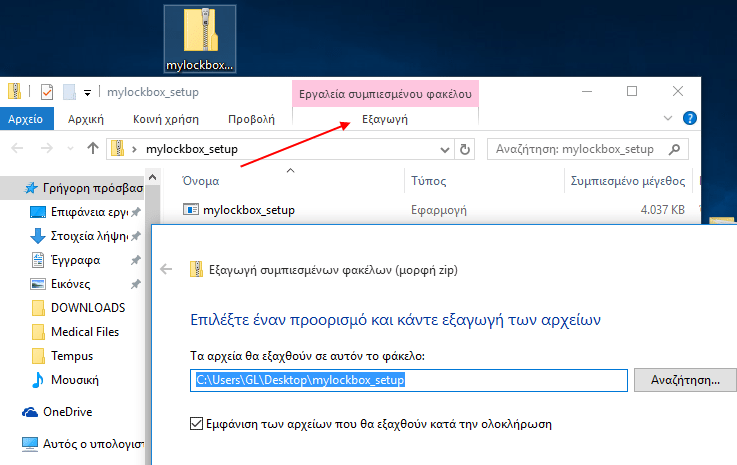Open Help with the blue question icon
This screenshot has height=465, width=737.
689,118
